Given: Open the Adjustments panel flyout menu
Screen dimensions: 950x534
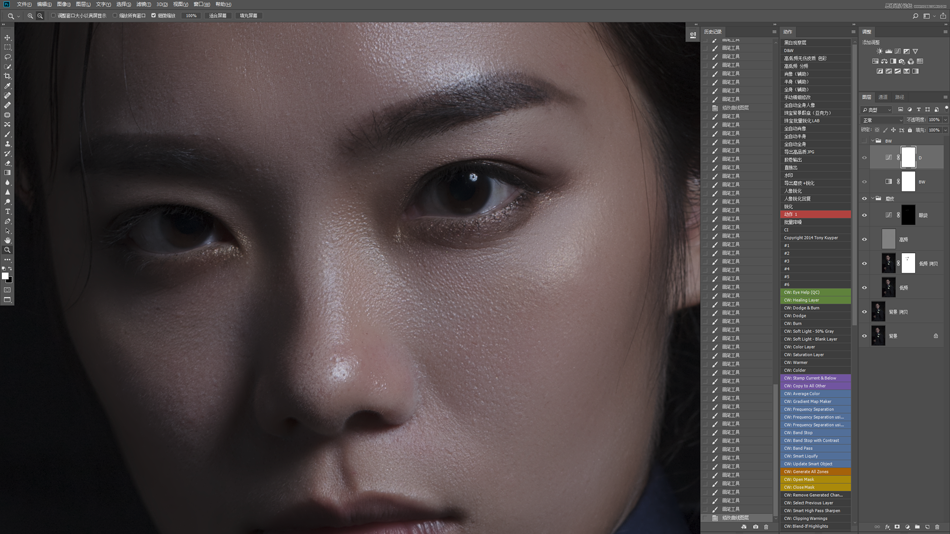Looking at the screenshot, I should (x=945, y=32).
